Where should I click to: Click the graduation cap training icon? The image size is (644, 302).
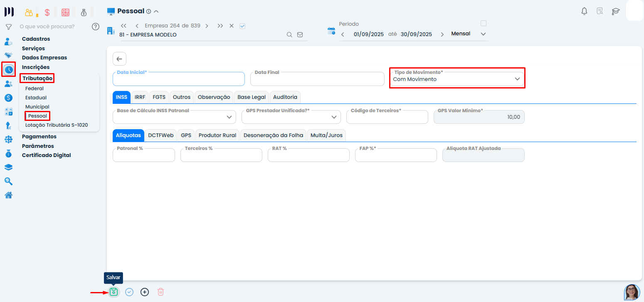(x=616, y=11)
